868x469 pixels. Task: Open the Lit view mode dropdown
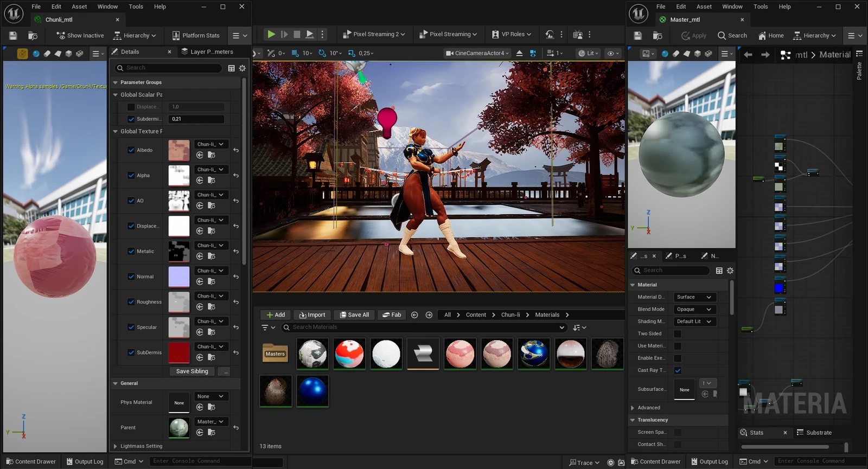(x=588, y=53)
